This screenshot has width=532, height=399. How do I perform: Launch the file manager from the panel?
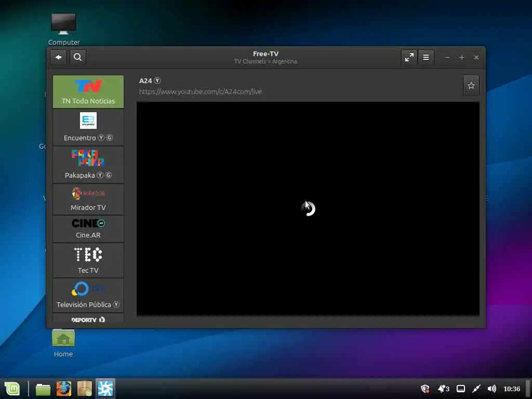(x=43, y=389)
